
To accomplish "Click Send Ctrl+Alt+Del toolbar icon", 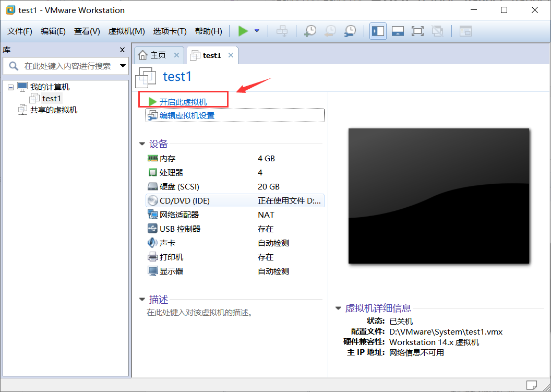I will [x=282, y=31].
